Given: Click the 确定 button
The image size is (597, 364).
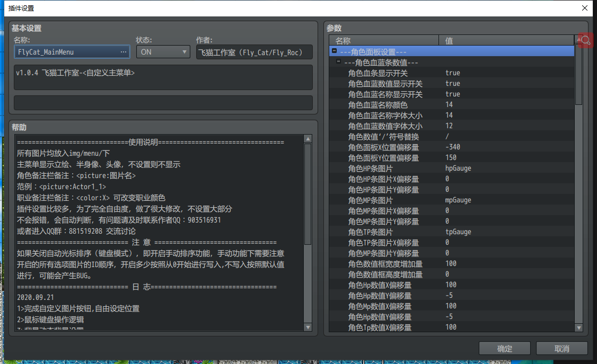Looking at the screenshot, I should [x=504, y=349].
